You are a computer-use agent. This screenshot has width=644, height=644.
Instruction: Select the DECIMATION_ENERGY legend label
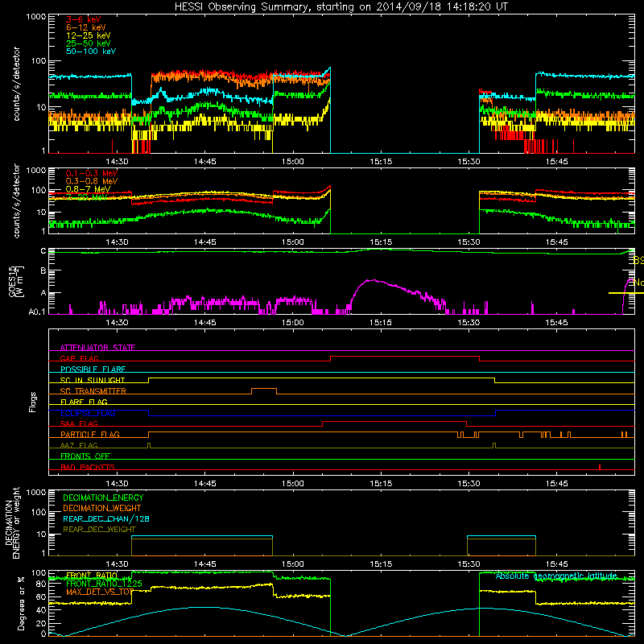coord(103,497)
